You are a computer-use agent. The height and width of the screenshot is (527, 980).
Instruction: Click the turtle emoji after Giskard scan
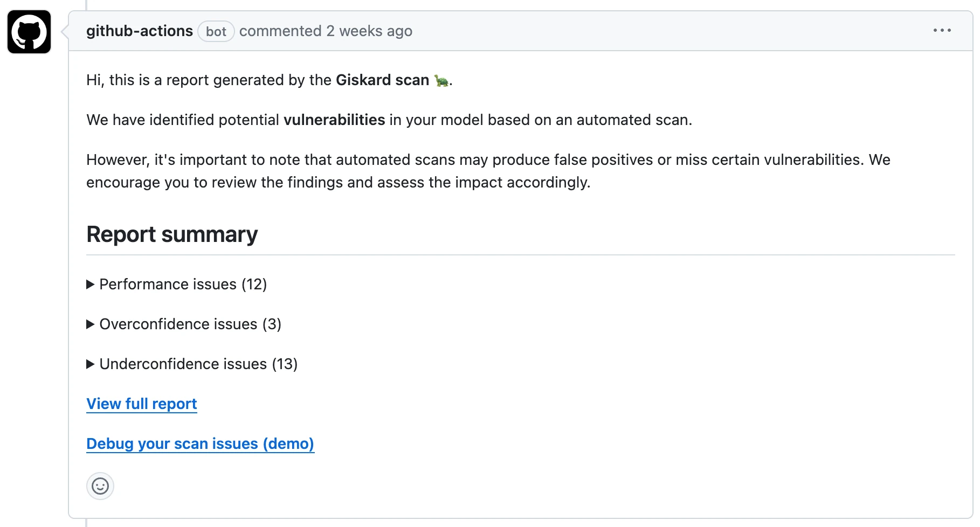point(441,80)
